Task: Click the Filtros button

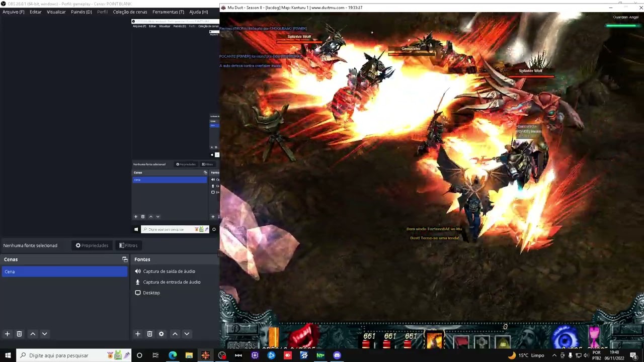Action: pos(128,245)
